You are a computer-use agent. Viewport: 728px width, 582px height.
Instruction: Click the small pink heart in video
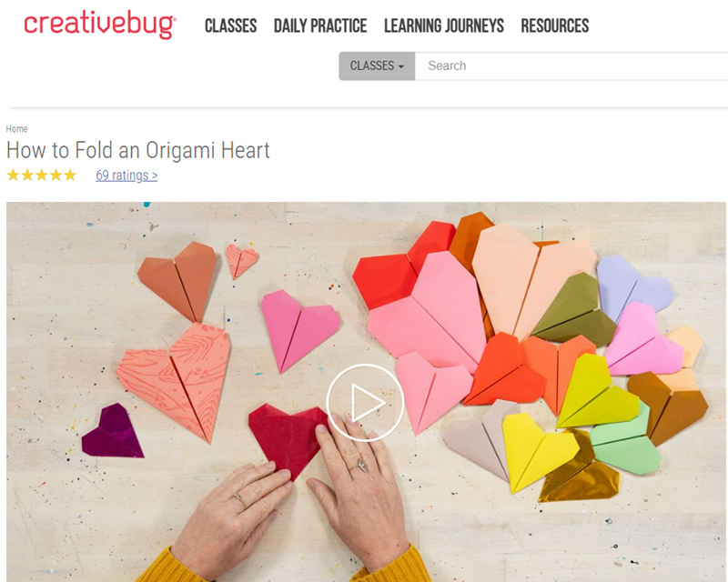[x=240, y=261]
